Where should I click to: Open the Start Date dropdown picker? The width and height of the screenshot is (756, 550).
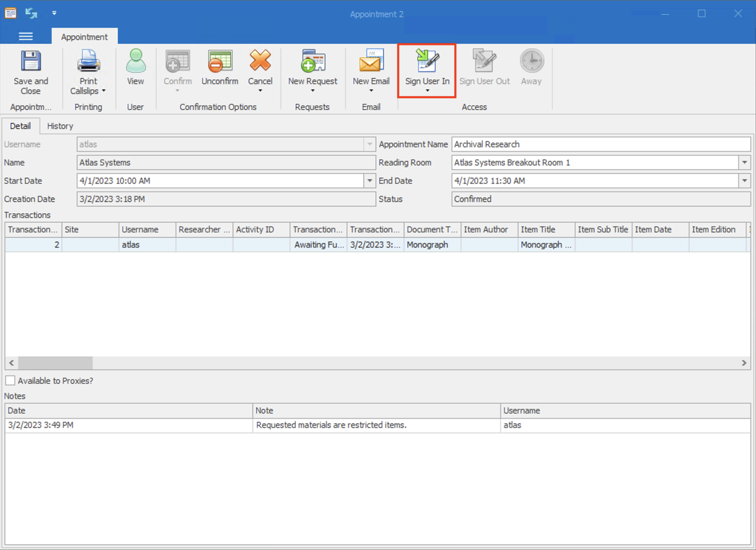click(369, 181)
